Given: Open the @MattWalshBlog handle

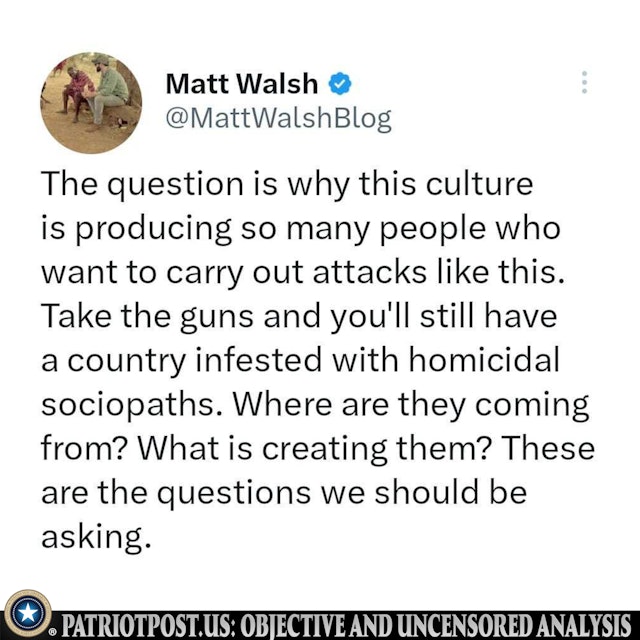Looking at the screenshot, I should (278, 119).
